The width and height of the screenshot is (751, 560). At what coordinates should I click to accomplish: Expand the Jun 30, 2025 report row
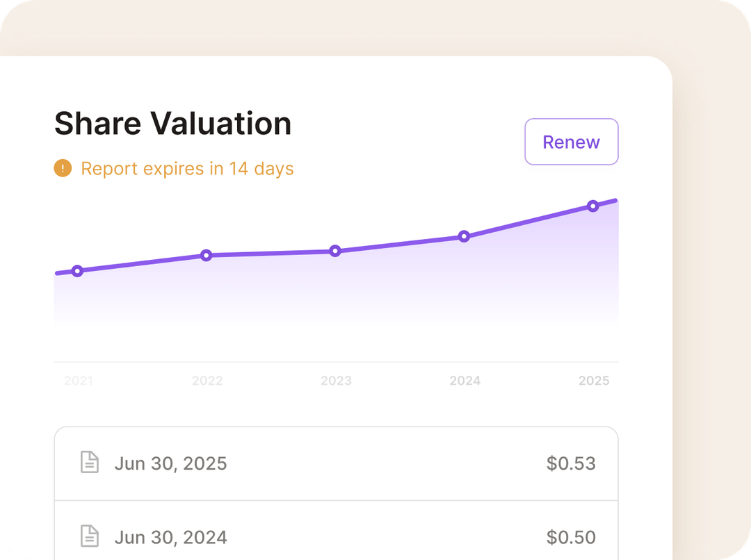click(337, 463)
